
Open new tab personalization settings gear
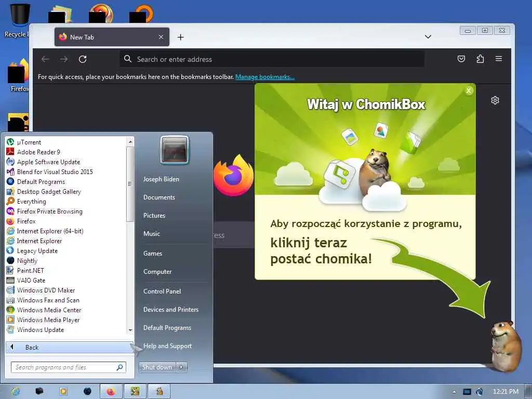495,100
